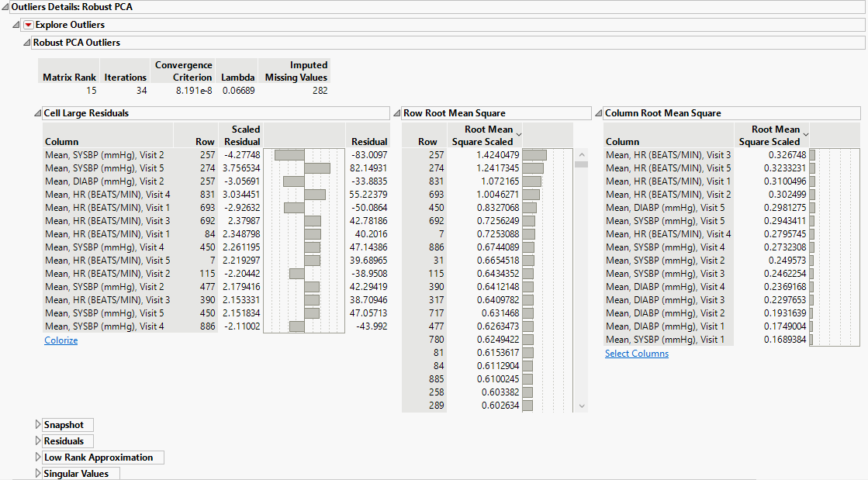Expand the Low Rank Approximation section
This screenshot has height=480, width=868.
point(38,458)
